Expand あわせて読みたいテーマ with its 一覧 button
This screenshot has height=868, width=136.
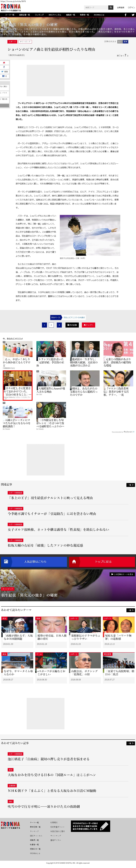point(131,610)
